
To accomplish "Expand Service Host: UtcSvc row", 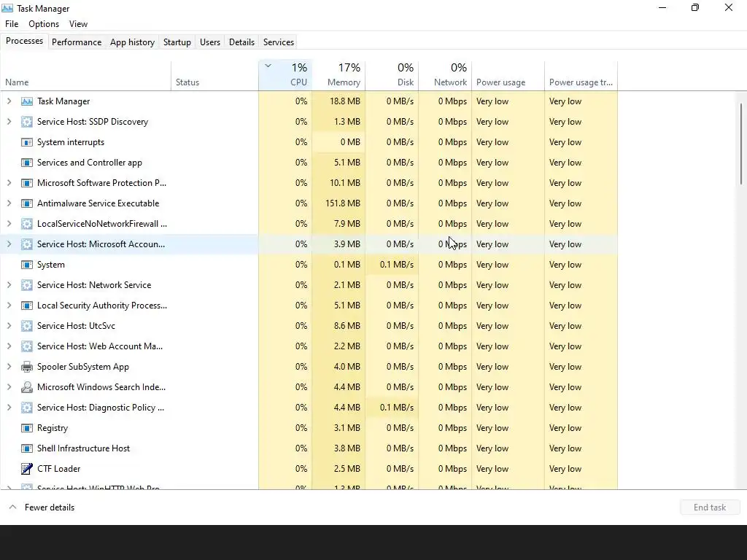I will tap(9, 326).
